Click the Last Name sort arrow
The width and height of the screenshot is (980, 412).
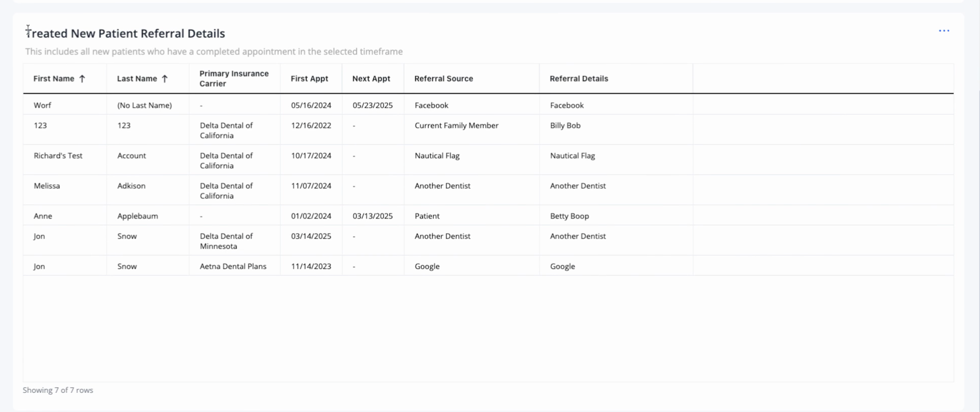(x=164, y=79)
